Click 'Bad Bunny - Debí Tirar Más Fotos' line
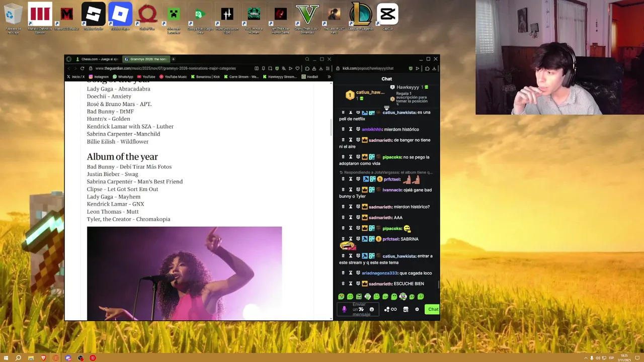Screen dimensions: 644x362 (129, 167)
